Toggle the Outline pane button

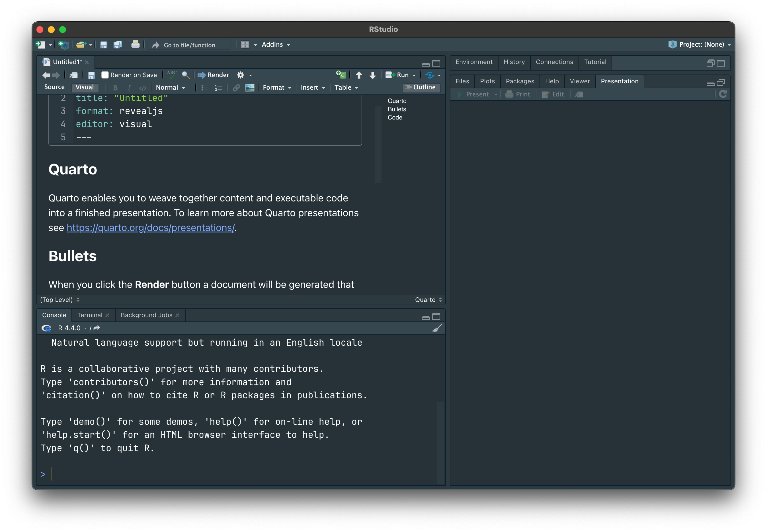point(421,87)
